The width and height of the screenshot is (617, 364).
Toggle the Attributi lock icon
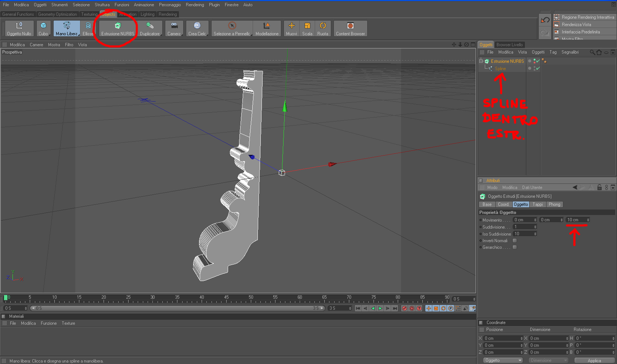click(599, 188)
